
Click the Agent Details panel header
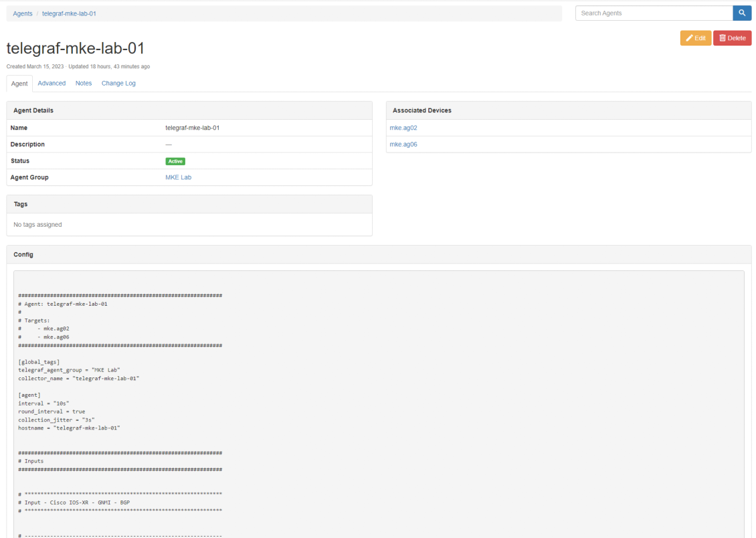189,110
